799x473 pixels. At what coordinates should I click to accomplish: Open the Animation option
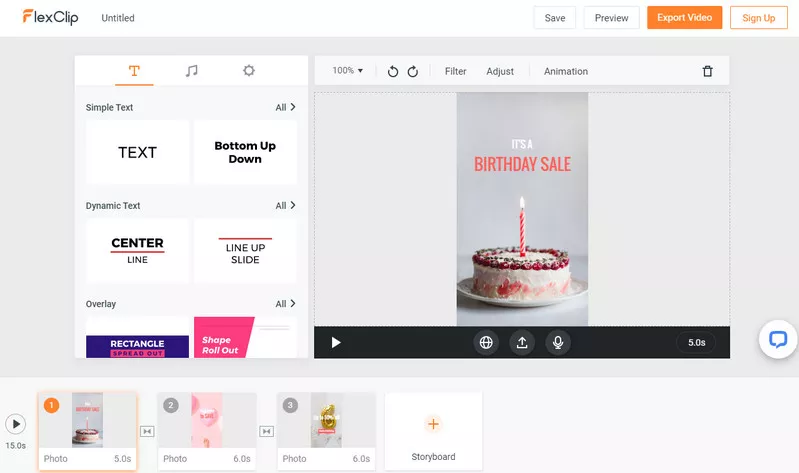tap(566, 71)
